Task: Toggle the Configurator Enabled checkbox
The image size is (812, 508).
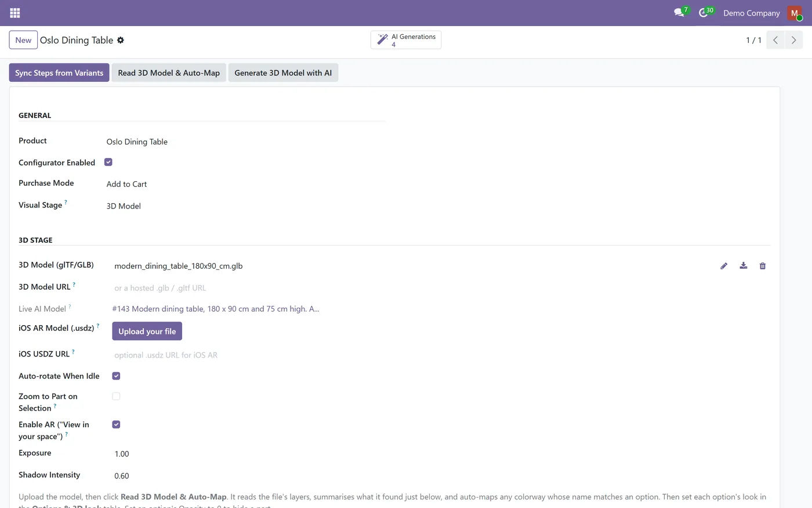Action: click(x=108, y=162)
